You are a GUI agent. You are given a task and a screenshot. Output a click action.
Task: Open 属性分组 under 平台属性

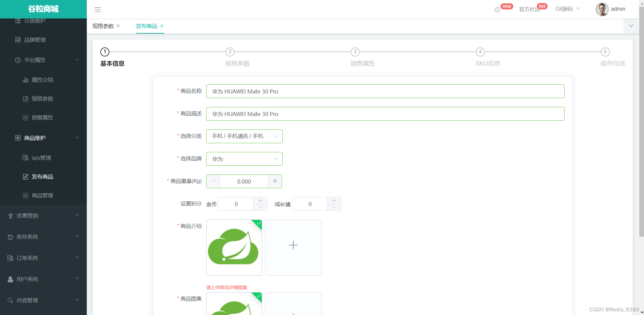(x=42, y=80)
